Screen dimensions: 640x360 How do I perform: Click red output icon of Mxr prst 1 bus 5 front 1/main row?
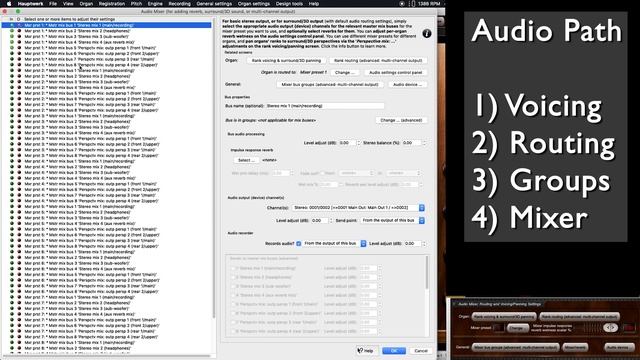pos(19,48)
